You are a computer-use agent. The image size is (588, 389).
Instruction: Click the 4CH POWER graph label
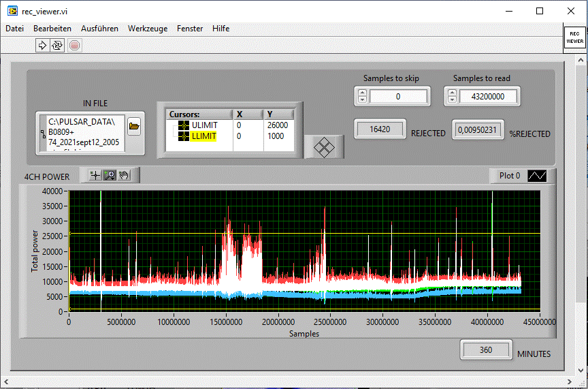(x=47, y=177)
